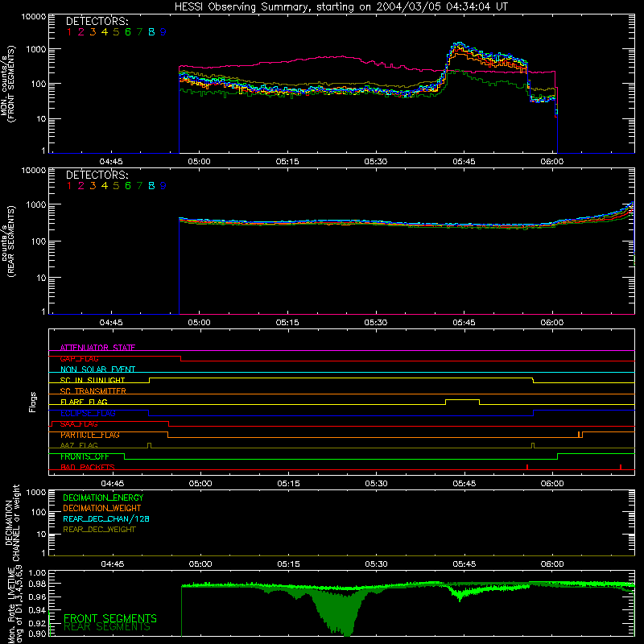Click DETECTORS: label in rear segments plot

click(x=97, y=175)
